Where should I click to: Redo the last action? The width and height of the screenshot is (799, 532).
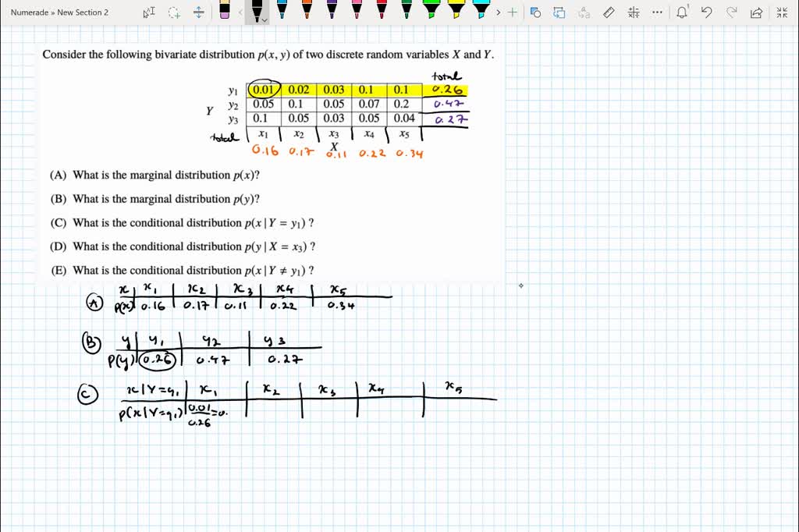732,12
